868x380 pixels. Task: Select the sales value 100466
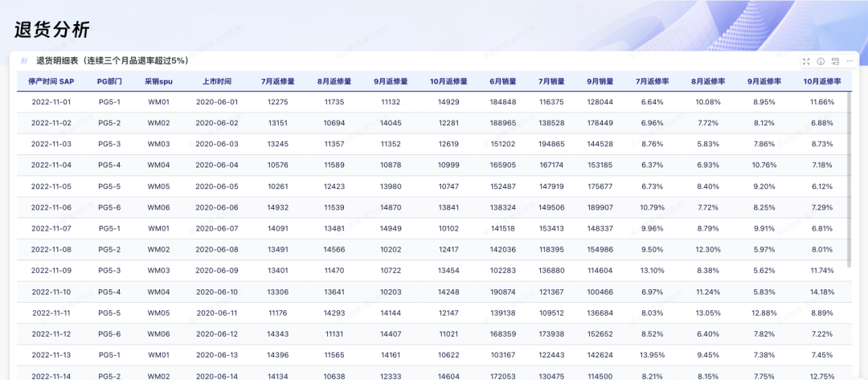point(600,292)
